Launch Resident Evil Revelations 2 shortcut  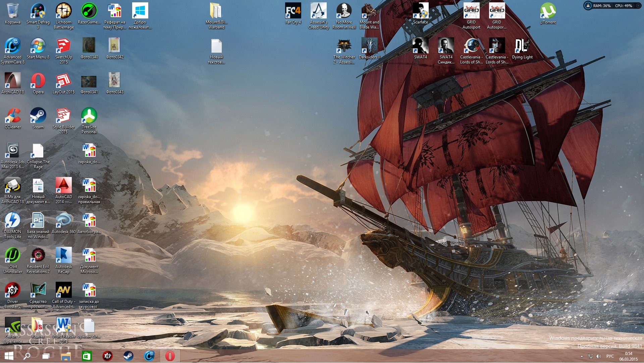tap(38, 260)
